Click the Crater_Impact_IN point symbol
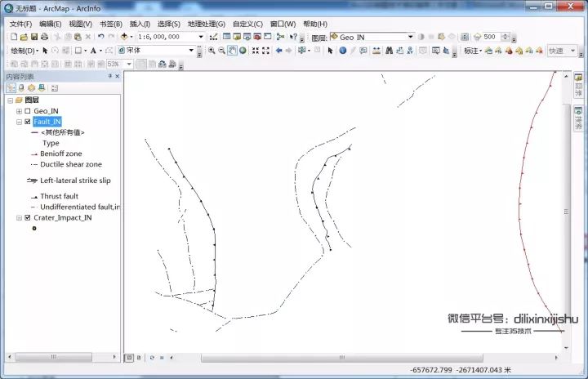 [x=34, y=228]
